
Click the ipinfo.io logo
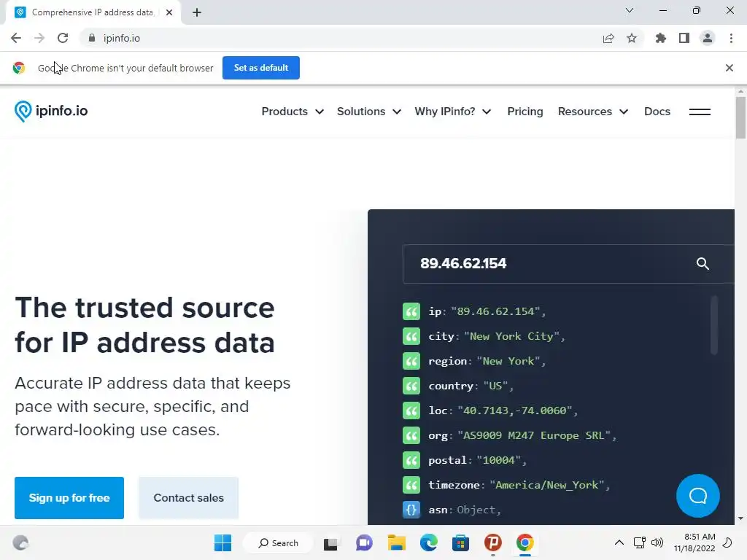(x=51, y=112)
